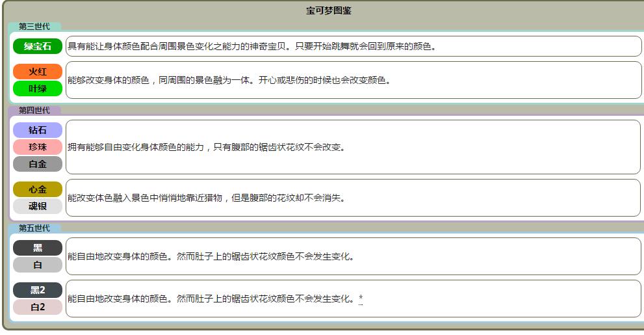Click the 心金/魂银 description about 猎物
Screen dimensions: 644x335
[x=206, y=198]
